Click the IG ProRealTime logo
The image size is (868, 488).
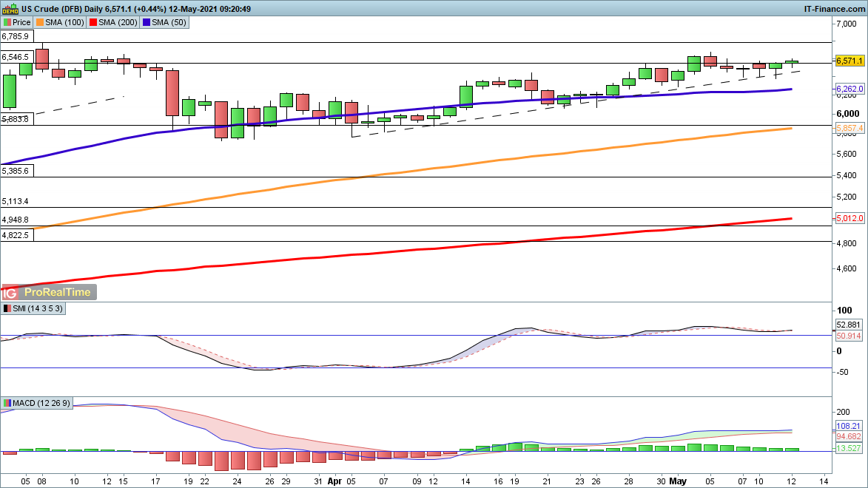(x=49, y=292)
